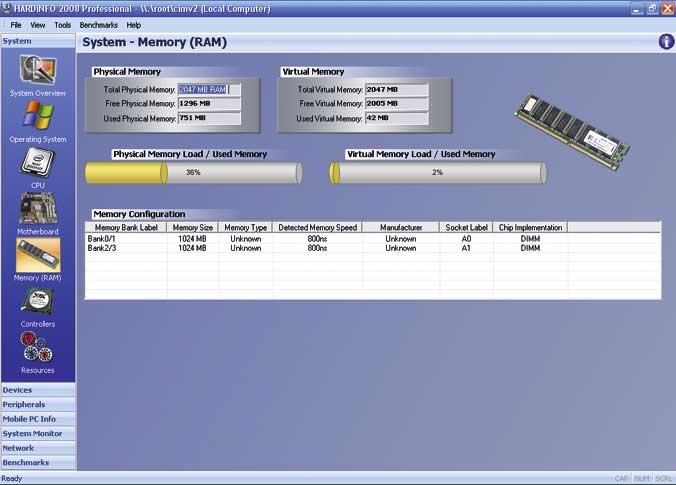
Task: Click the Free Virtual Memory field
Action: [397, 103]
